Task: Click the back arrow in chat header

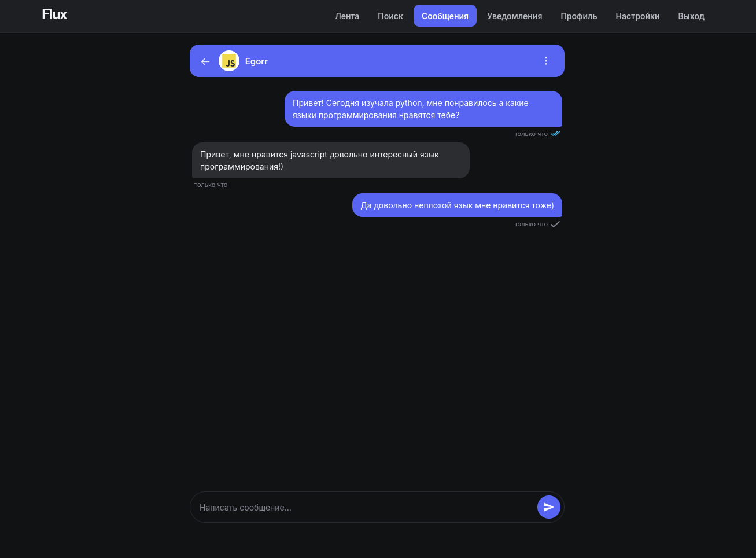Action: [x=205, y=61]
